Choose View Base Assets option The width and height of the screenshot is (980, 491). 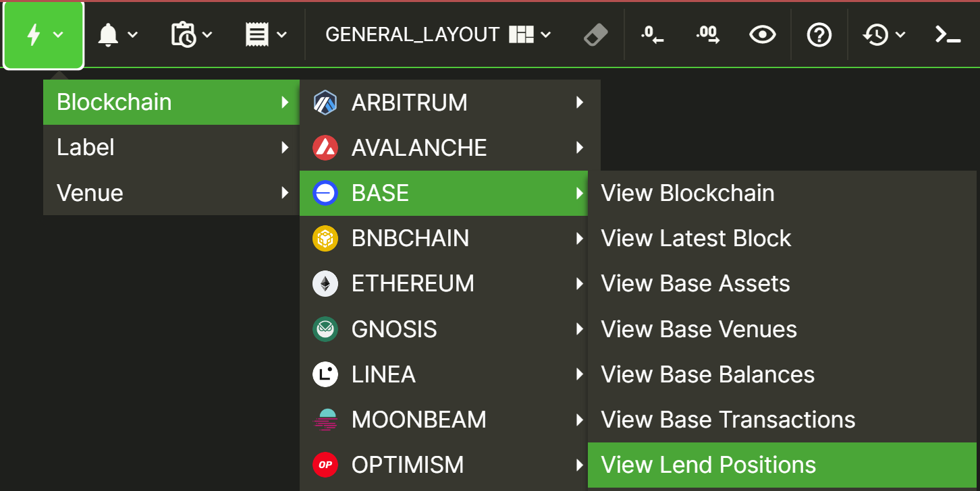(782, 283)
